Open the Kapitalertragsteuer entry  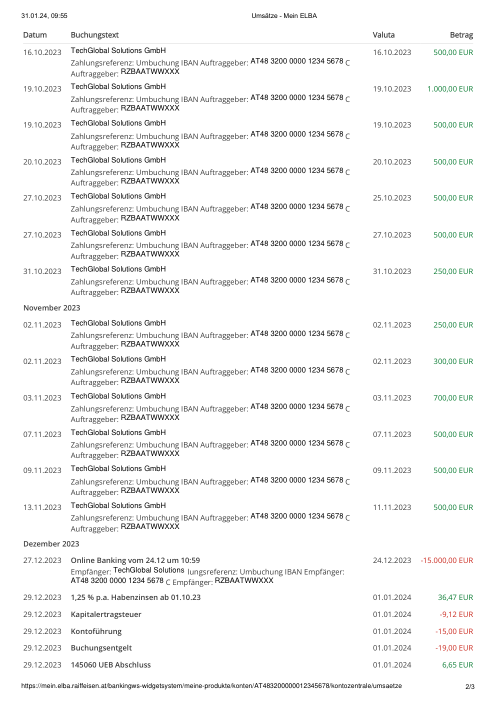(106, 614)
